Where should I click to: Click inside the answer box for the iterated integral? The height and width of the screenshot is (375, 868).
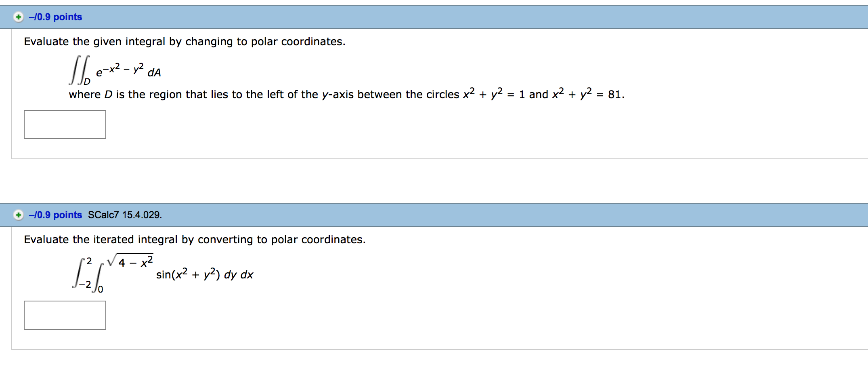(x=65, y=315)
